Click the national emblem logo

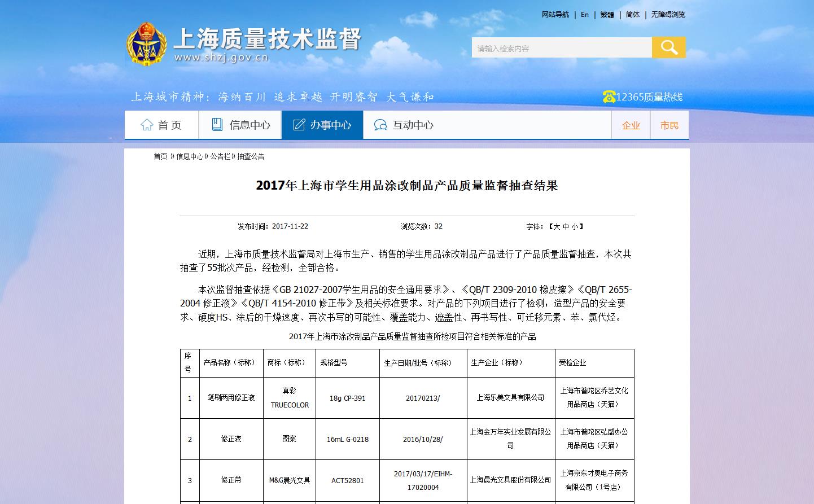point(147,43)
